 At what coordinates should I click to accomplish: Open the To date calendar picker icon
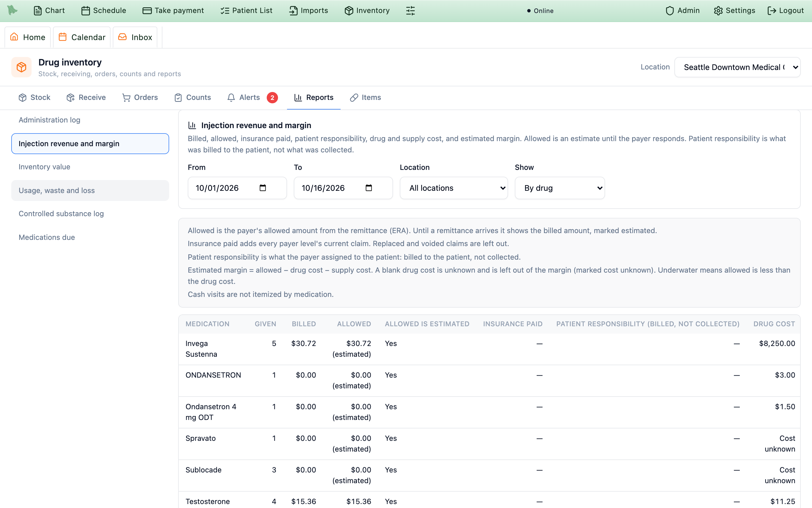click(x=369, y=188)
